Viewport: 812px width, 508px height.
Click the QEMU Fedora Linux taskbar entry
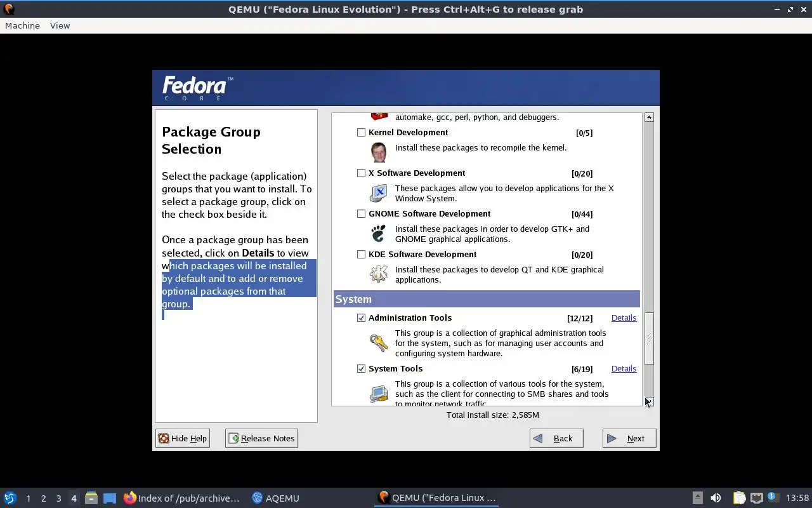point(437,498)
